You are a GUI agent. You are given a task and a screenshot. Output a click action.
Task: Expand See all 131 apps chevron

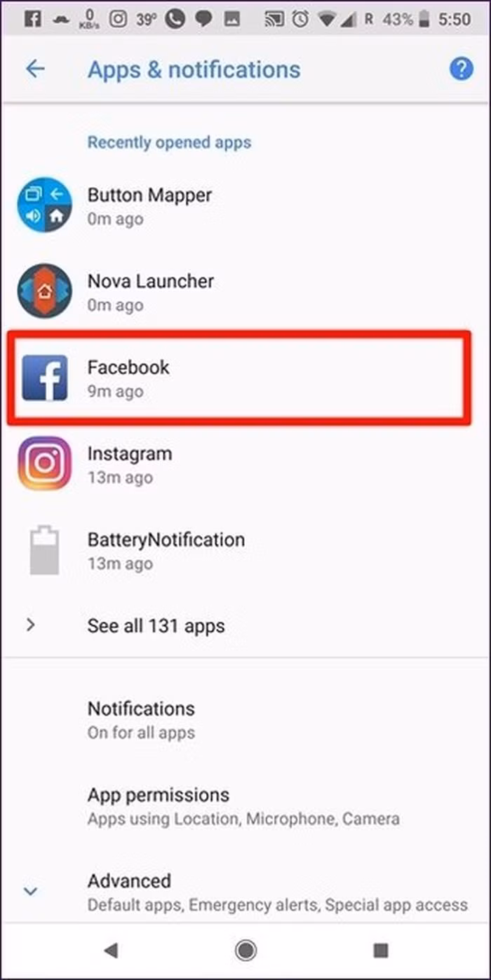[30, 625]
